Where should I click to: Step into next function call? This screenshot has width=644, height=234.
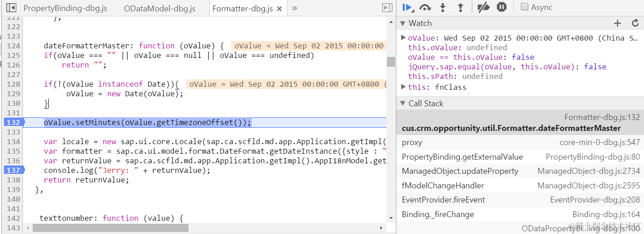click(442, 7)
